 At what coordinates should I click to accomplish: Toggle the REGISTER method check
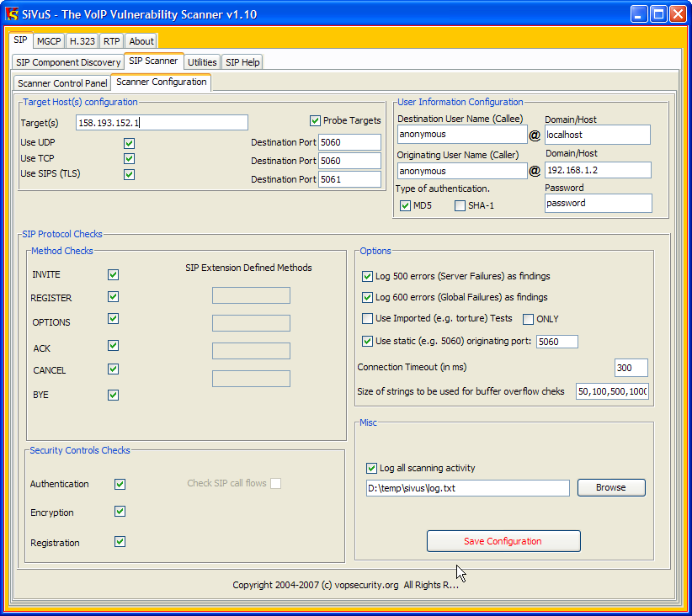coord(113,296)
